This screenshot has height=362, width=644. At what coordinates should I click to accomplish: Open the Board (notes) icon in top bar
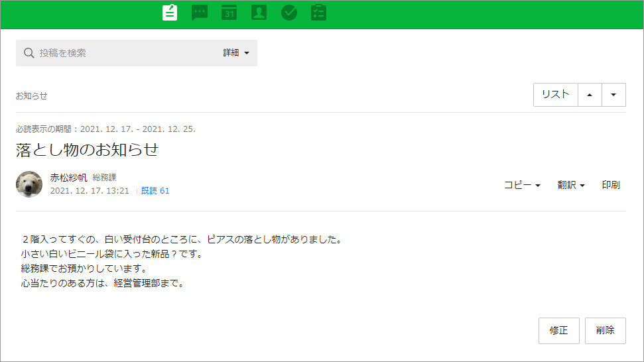pyautogui.click(x=170, y=13)
